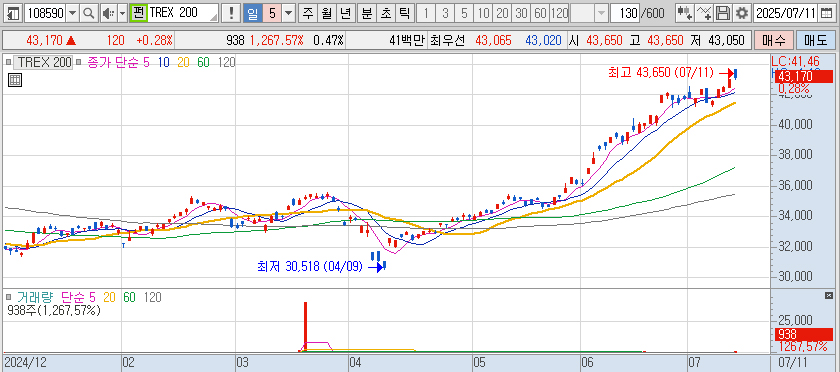The width and height of the screenshot is (840, 372).
Task: Click the gray 120 MA legend in price chart
Action: [226, 63]
